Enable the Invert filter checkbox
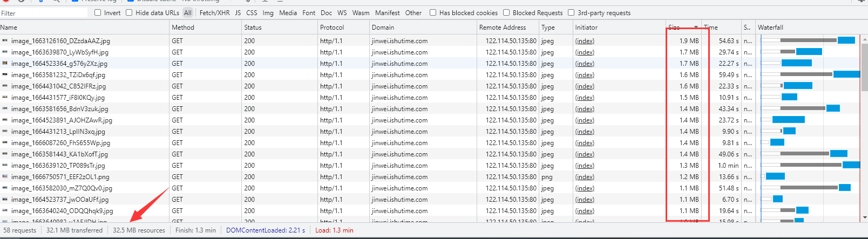868x239 pixels. (x=98, y=12)
